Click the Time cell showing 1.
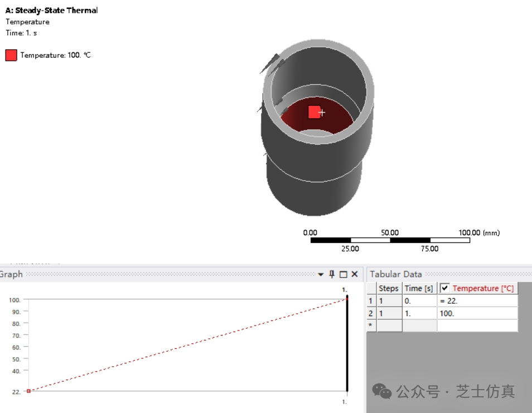Screen dimensions: 532x413 (x=419, y=313)
